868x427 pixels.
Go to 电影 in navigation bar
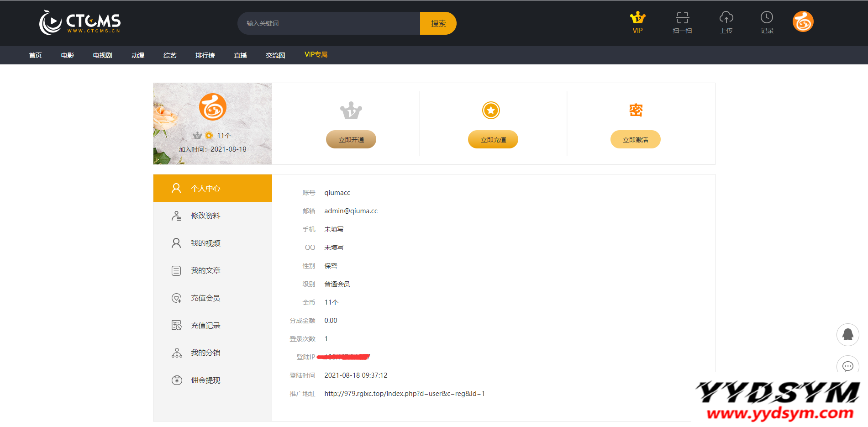(x=67, y=55)
